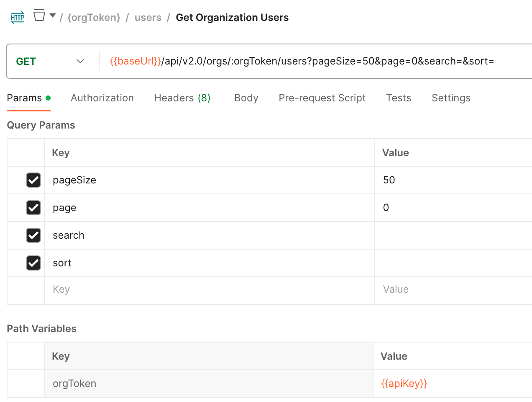Go to the Tests tab
The width and height of the screenshot is (532, 402).
pyautogui.click(x=399, y=98)
